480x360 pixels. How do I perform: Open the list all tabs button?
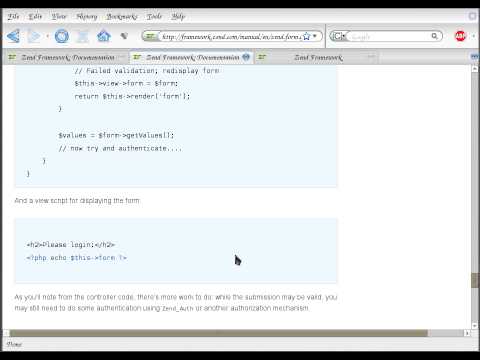pos(475,57)
